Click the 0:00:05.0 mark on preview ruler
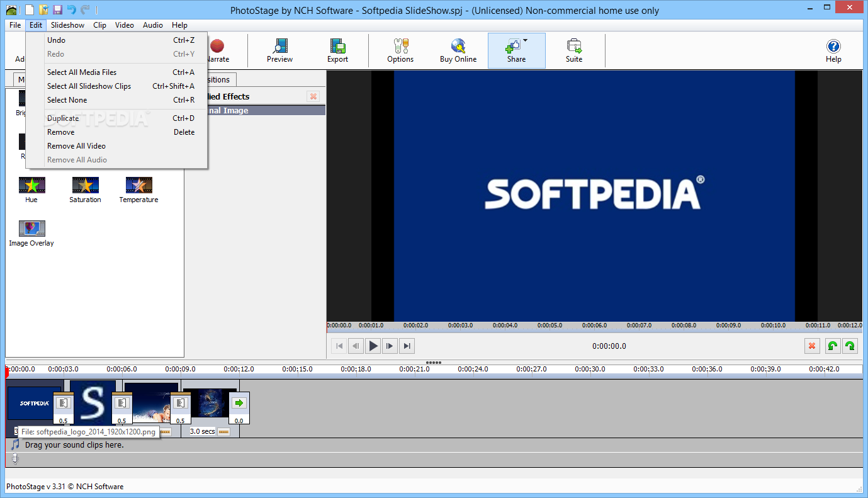The image size is (868, 498). (550, 325)
